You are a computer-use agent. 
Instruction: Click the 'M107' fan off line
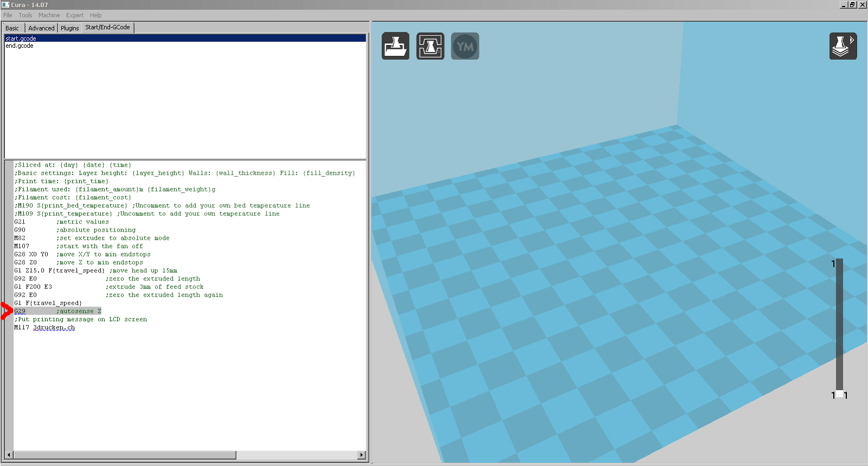click(x=78, y=246)
